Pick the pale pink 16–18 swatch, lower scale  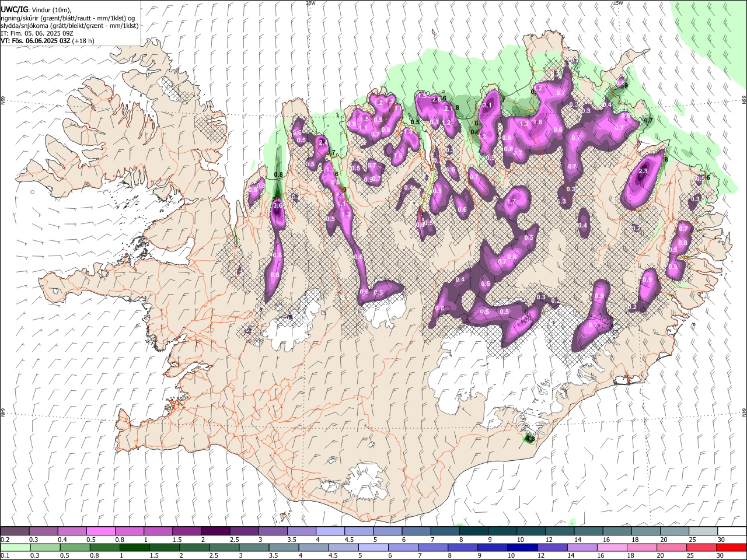click(612, 547)
